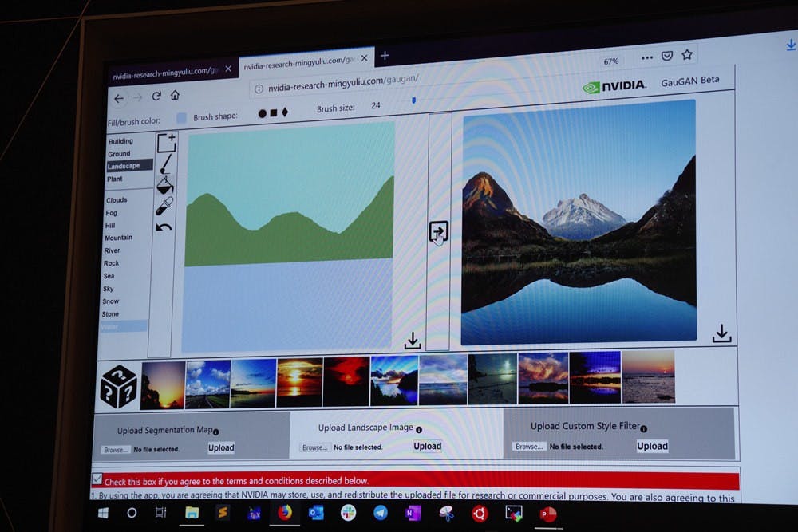798x532 pixels.
Task: Go back in browser
Action: (119, 99)
